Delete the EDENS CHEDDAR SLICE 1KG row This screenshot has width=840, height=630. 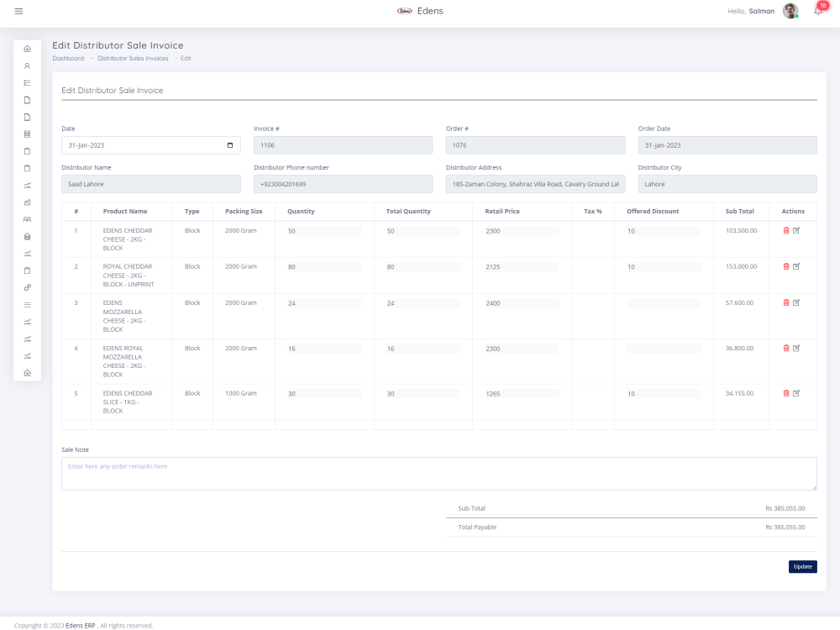click(x=786, y=393)
